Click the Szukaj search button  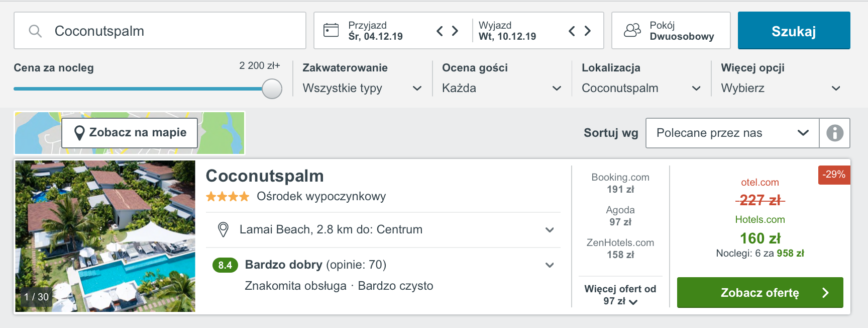coord(794,31)
